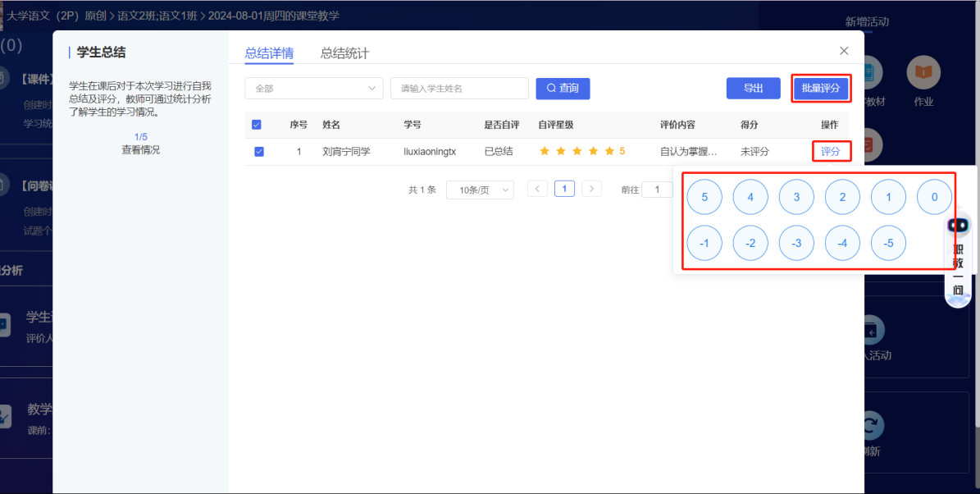Image resolution: width=980 pixels, height=494 pixels.
Task: Click the fifth gold star in the self-rating
Action: (608, 151)
